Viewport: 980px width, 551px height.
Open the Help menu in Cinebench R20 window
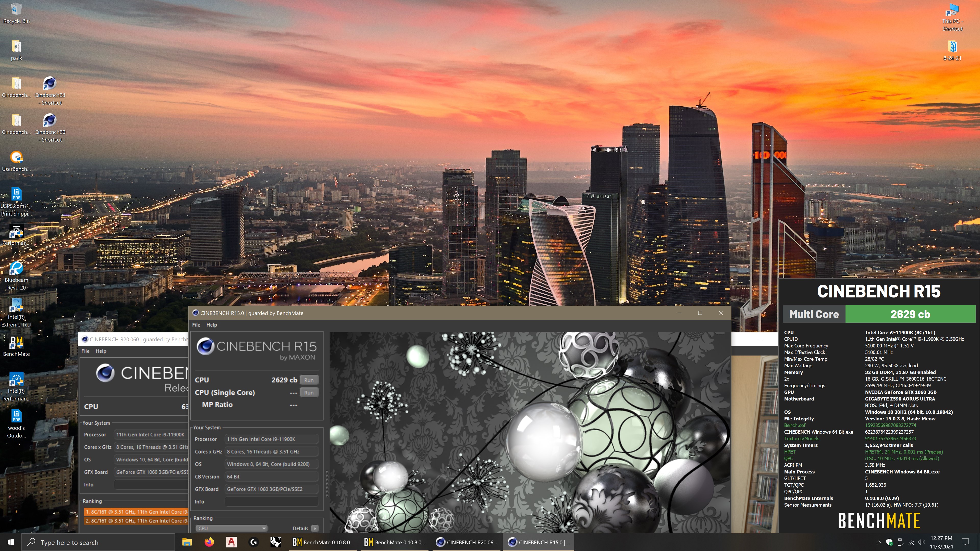[101, 351]
